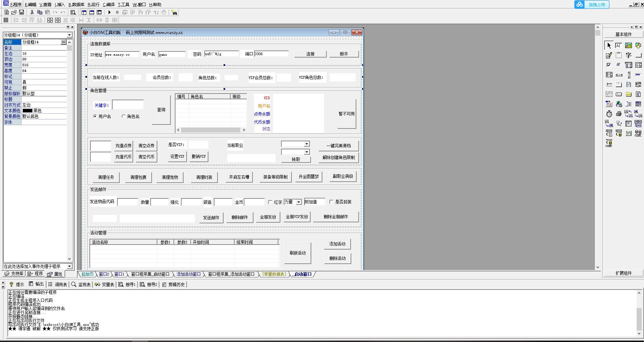644x342 pixels.
Task: Select the button component icon
Action: click(x=638, y=55)
